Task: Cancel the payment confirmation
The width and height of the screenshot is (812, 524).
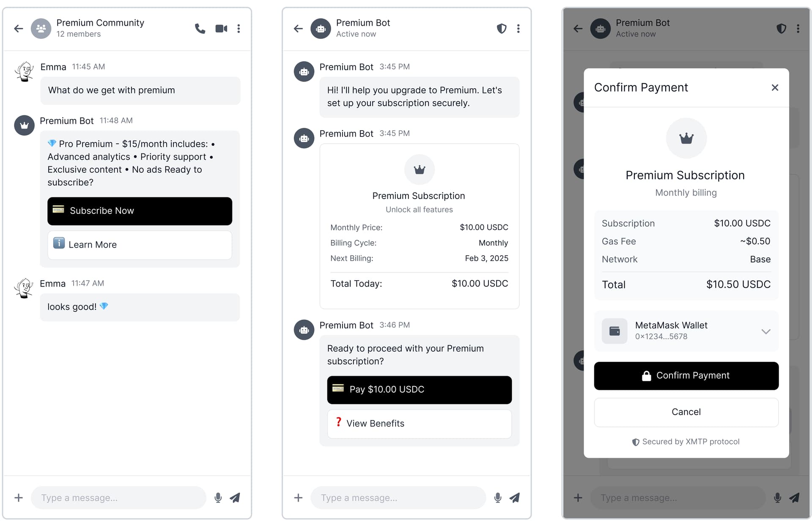Action: (x=686, y=412)
